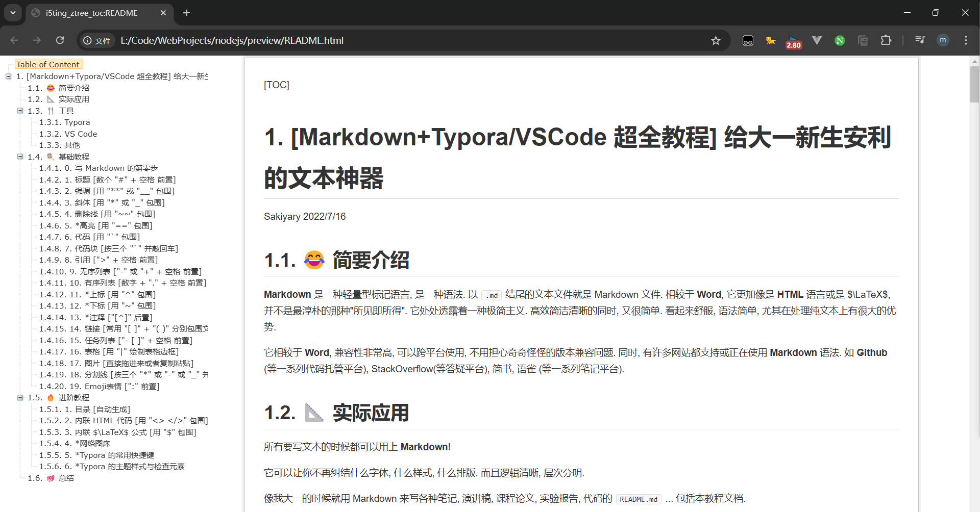Jump to 1.5.3. 3. 内联 LaTeX 公式
Viewport: 980px width, 512px height.
pos(118,432)
